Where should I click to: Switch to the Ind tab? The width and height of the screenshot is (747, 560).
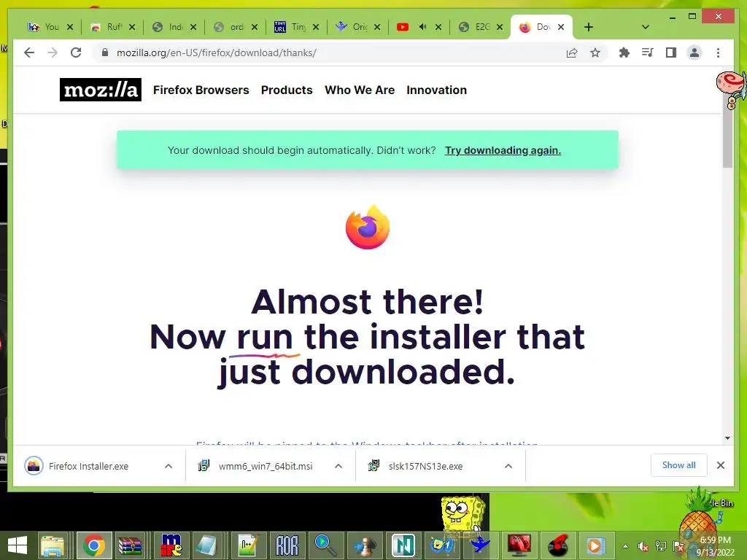coord(169,27)
